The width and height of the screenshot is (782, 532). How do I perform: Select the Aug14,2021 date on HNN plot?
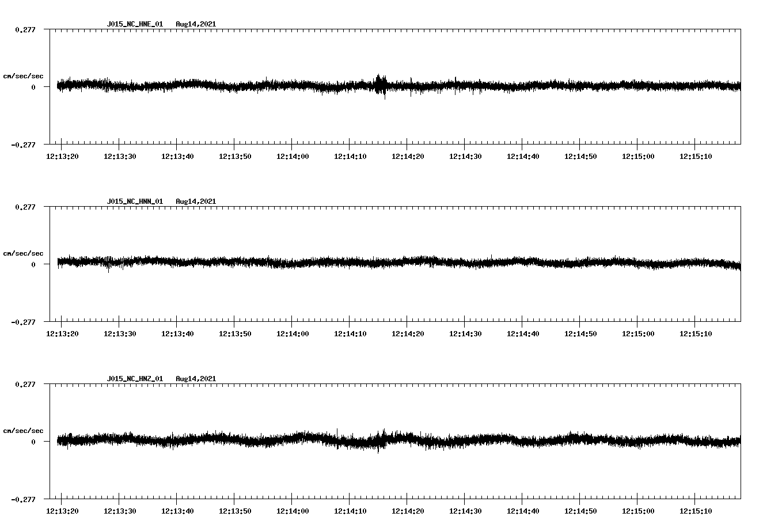pos(196,202)
